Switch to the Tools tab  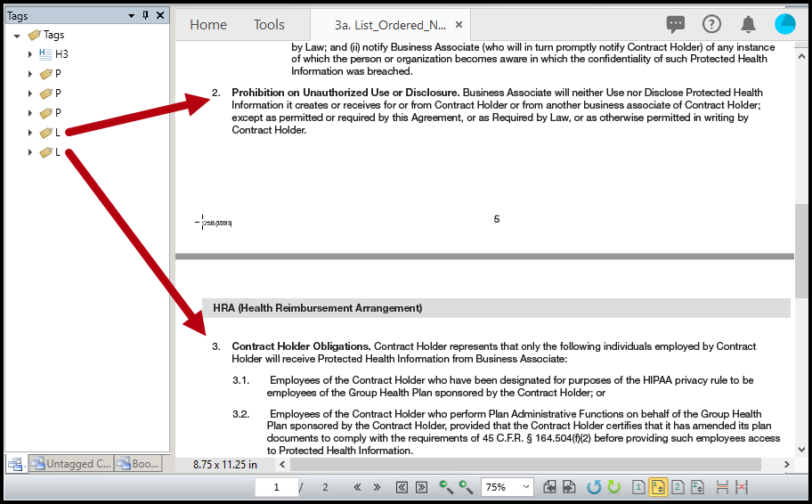pyautogui.click(x=269, y=24)
